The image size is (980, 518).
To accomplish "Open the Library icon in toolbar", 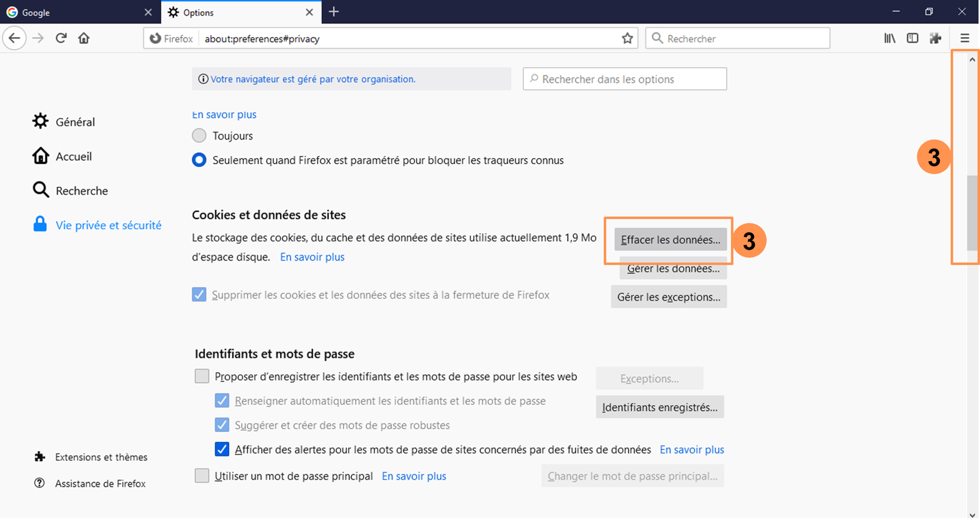I will click(890, 38).
